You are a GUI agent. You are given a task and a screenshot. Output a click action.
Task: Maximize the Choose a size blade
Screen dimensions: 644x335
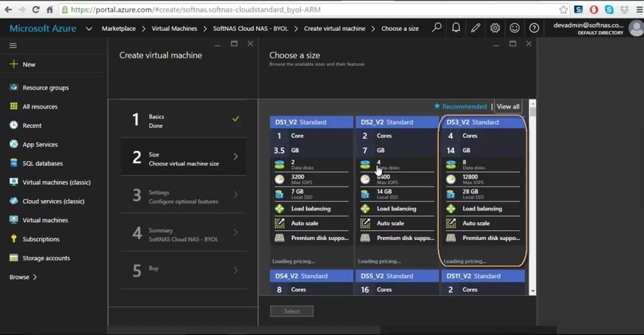[513, 43]
